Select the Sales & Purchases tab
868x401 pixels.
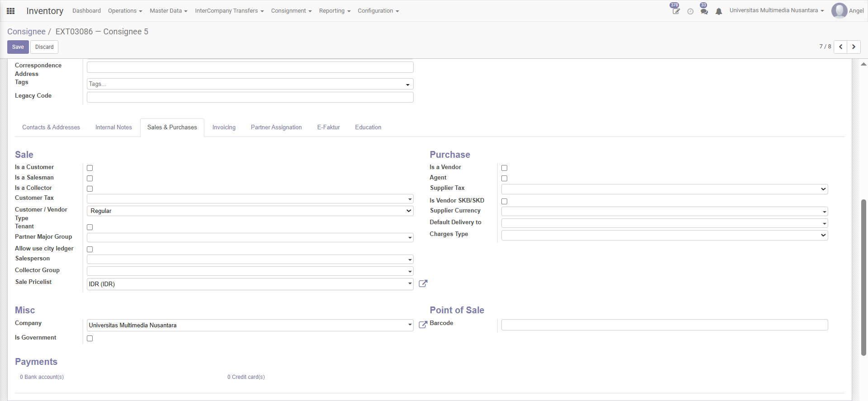click(x=172, y=127)
